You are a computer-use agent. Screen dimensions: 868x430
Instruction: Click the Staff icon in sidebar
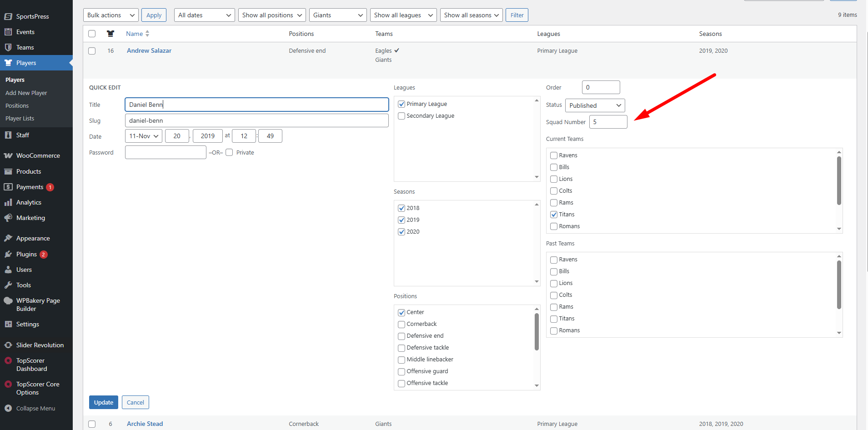pos(8,135)
